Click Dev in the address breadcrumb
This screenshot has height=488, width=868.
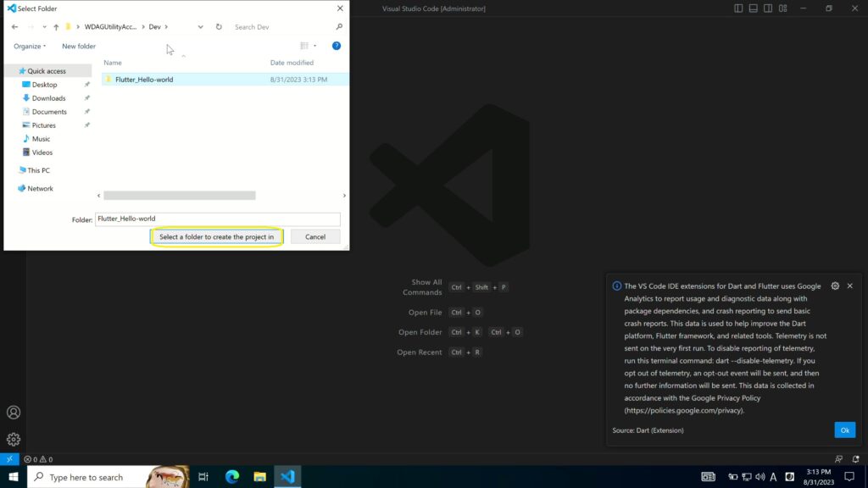click(x=154, y=26)
